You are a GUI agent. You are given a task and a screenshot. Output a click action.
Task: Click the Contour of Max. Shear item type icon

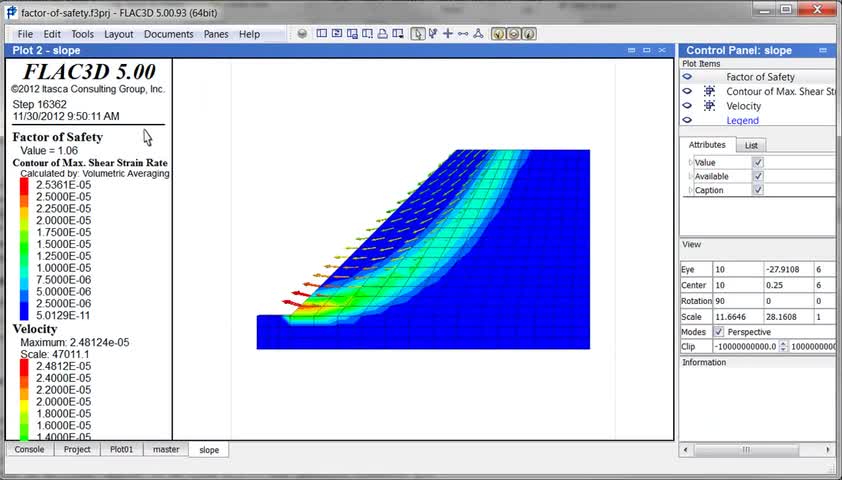(709, 91)
